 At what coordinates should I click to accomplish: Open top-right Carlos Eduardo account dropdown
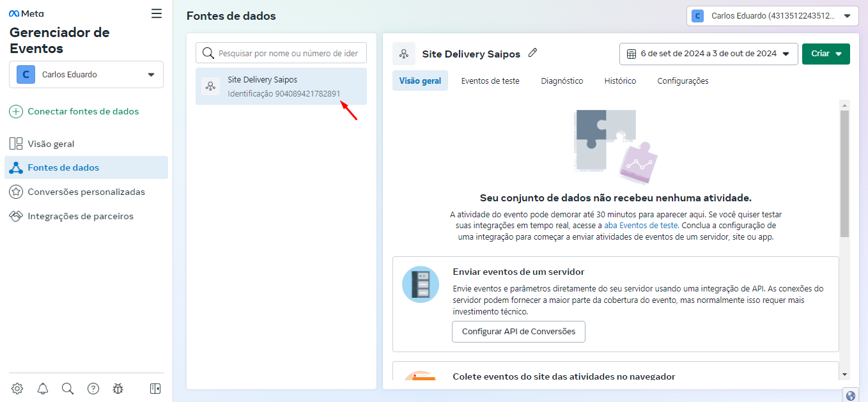pos(773,16)
